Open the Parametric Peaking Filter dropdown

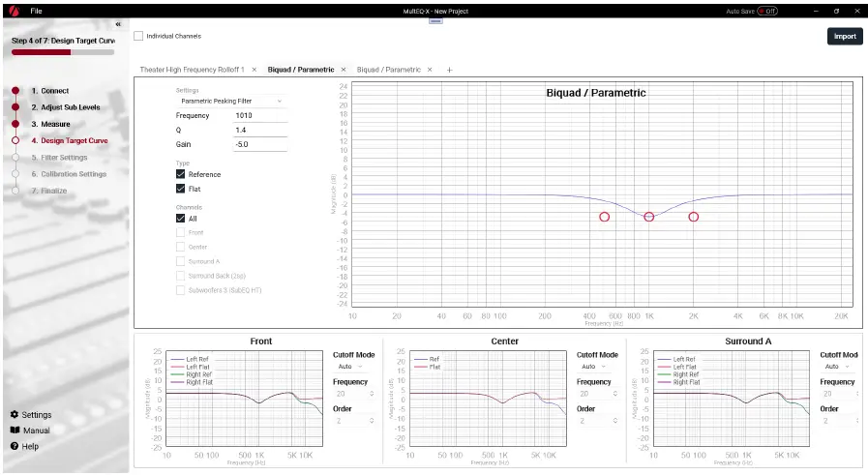pyautogui.click(x=231, y=101)
